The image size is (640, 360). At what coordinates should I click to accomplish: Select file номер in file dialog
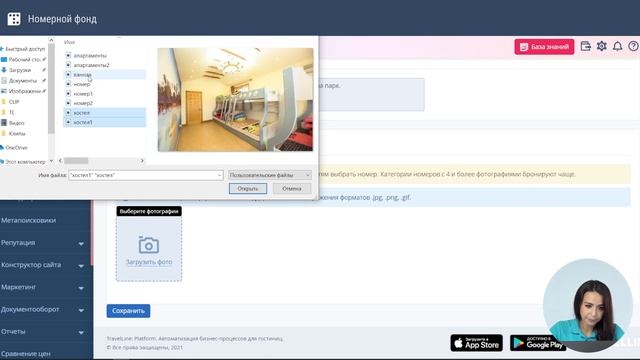[x=82, y=84]
